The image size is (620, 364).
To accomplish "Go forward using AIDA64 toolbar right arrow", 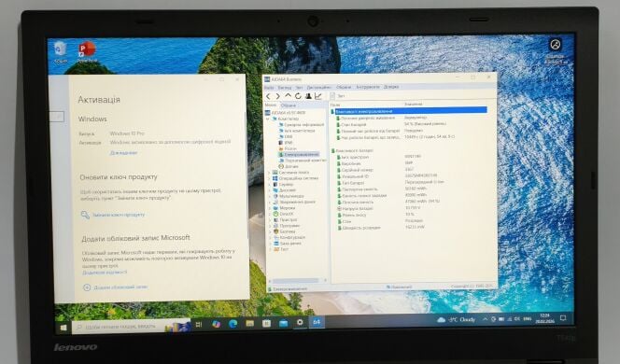I will 278,96.
